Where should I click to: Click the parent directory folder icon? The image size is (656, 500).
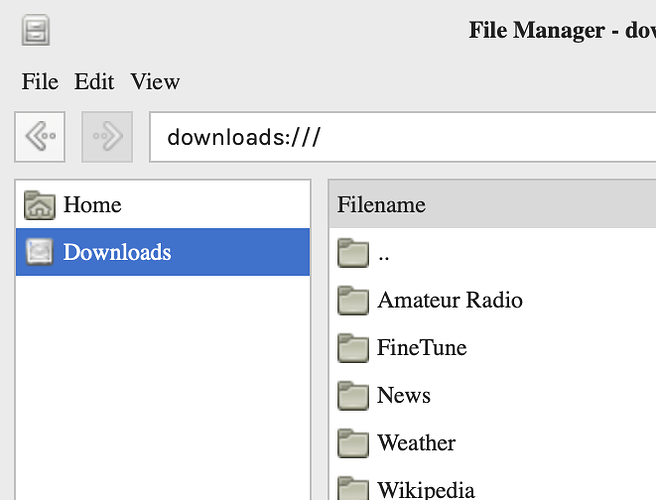point(354,254)
